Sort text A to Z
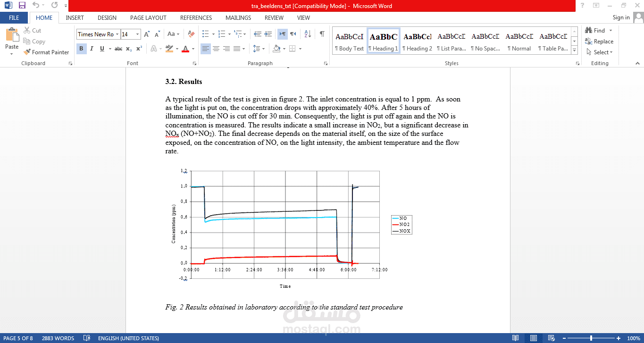This screenshot has width=644, height=343. 308,34
